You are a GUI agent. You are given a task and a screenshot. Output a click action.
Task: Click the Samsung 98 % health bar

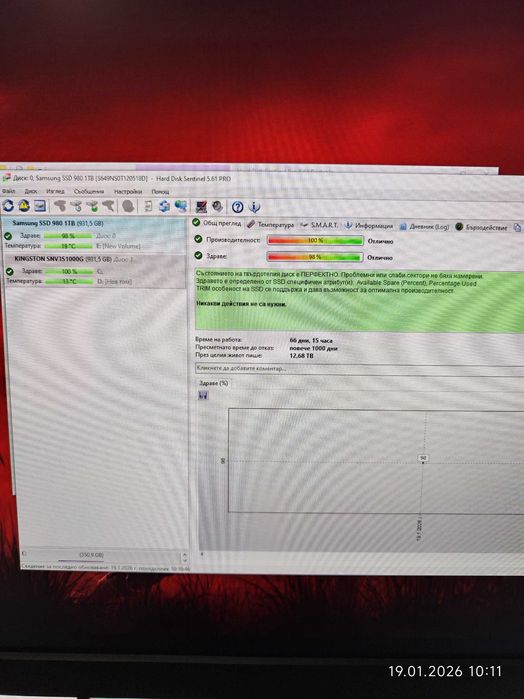click(x=68, y=236)
